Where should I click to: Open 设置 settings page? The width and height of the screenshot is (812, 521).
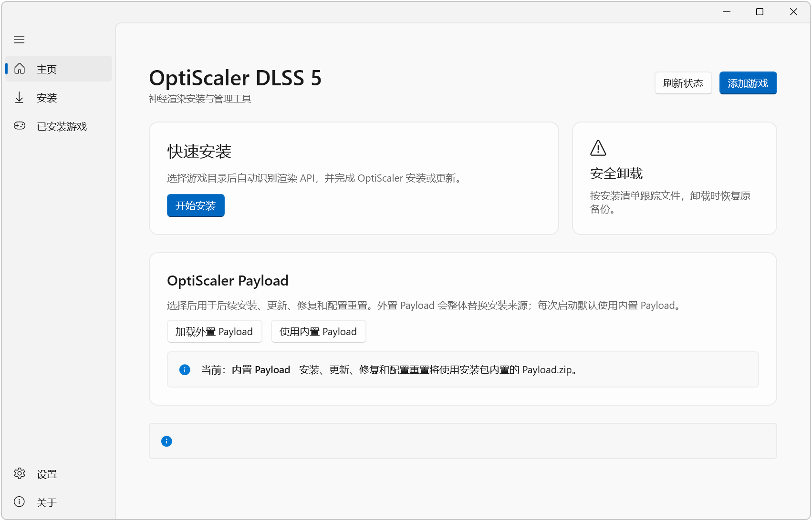click(x=59, y=474)
